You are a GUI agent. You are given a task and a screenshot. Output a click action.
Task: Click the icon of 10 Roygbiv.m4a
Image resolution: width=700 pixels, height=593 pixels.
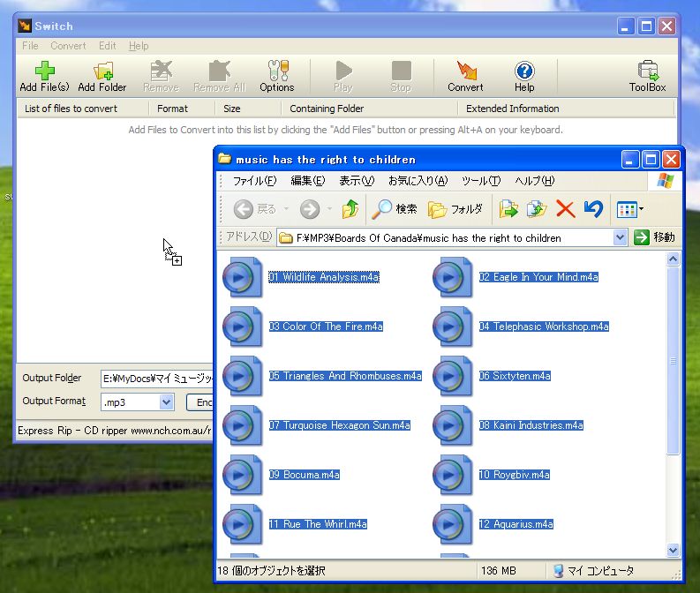(453, 475)
